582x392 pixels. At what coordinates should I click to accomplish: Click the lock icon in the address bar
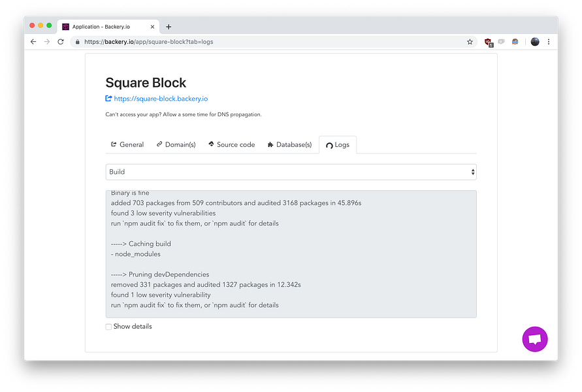click(78, 42)
